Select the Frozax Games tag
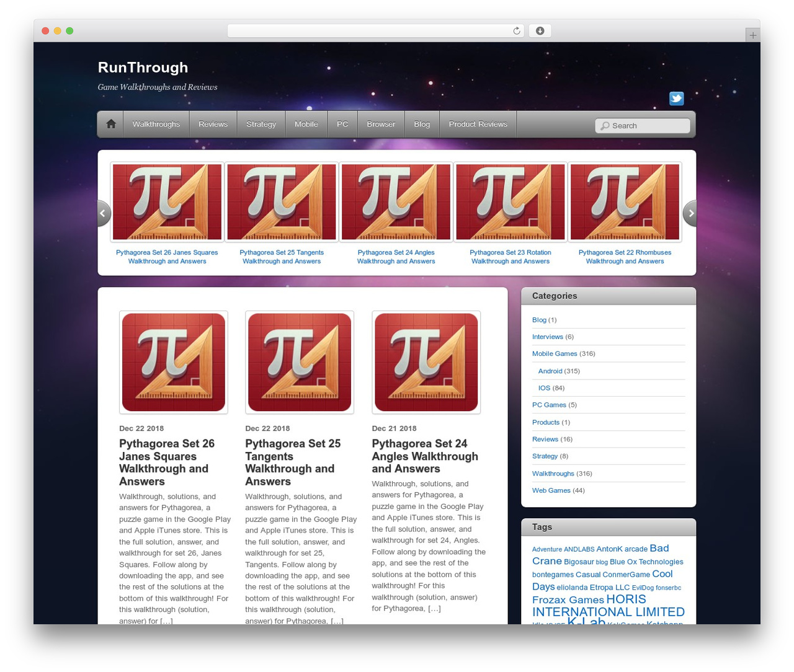This screenshot has height=672, width=794. pyautogui.click(x=568, y=600)
